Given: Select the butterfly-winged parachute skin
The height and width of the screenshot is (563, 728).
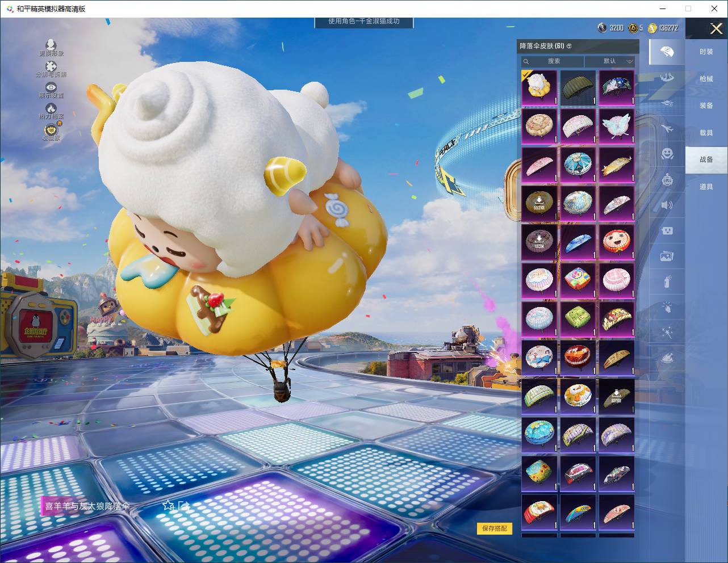Looking at the screenshot, I should click(x=617, y=126).
